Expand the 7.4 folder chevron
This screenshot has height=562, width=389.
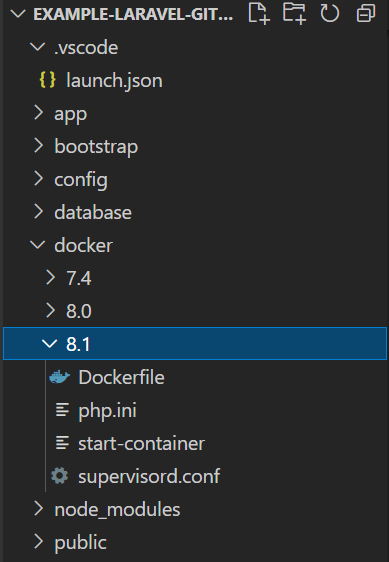tap(51, 277)
